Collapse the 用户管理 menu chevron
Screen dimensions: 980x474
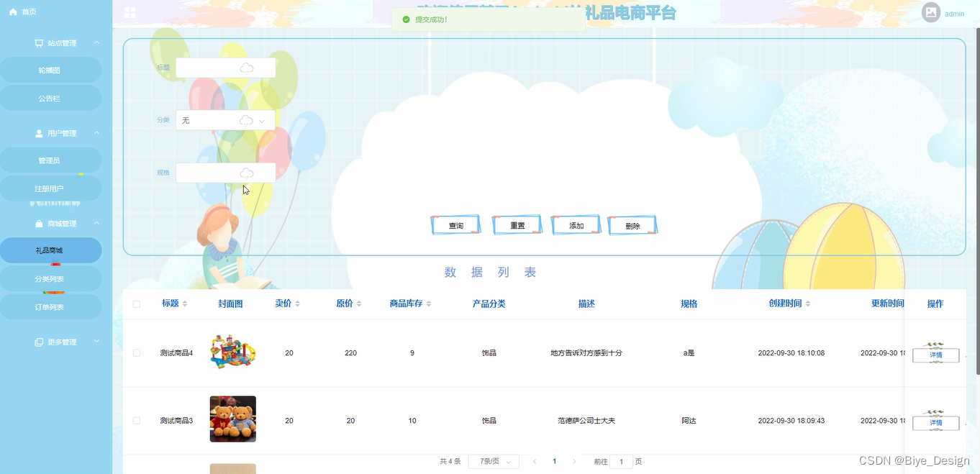pyautogui.click(x=96, y=133)
